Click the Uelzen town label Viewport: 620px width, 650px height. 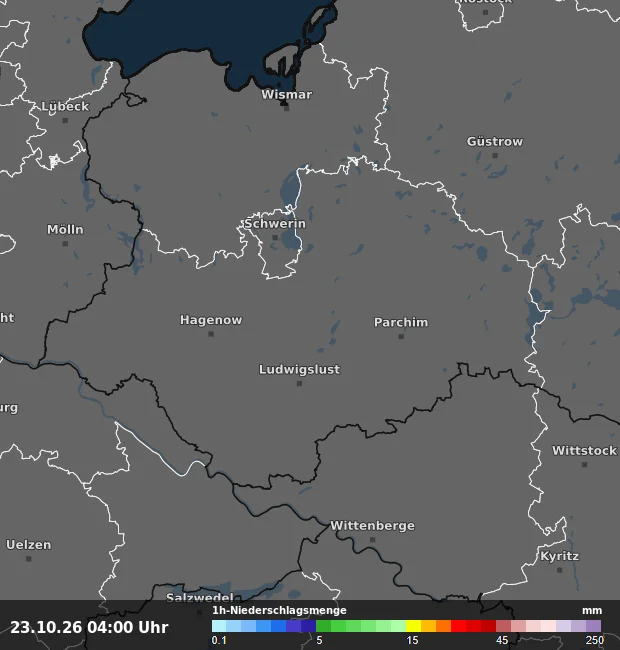[29, 545]
